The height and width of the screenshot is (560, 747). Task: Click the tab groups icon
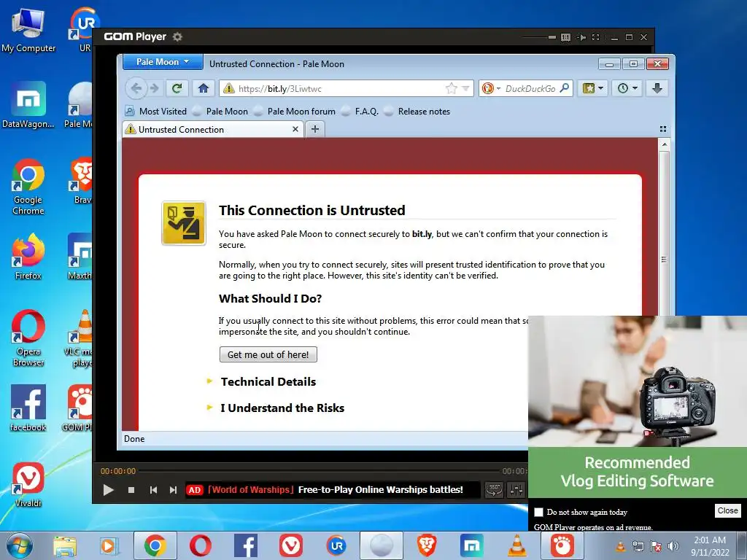662,129
